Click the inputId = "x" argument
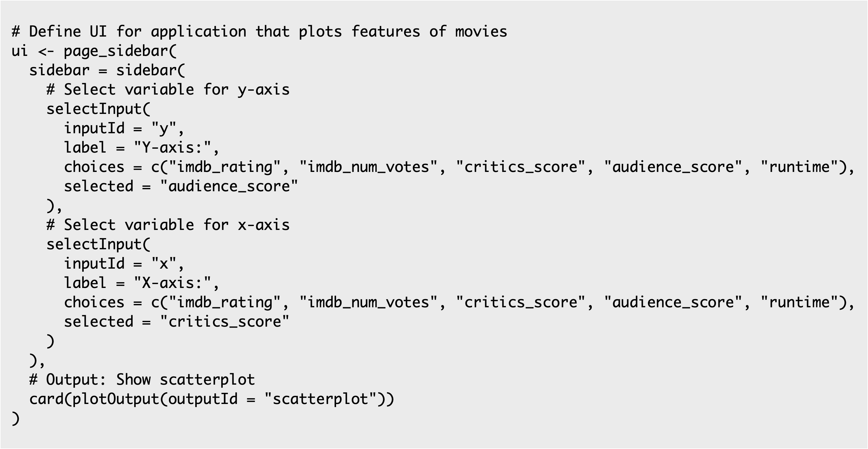868x449 pixels. 124,264
